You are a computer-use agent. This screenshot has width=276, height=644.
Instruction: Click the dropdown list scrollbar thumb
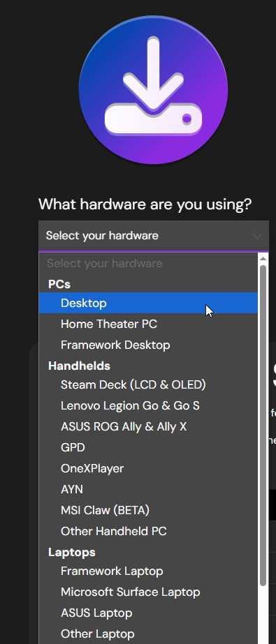point(263,425)
